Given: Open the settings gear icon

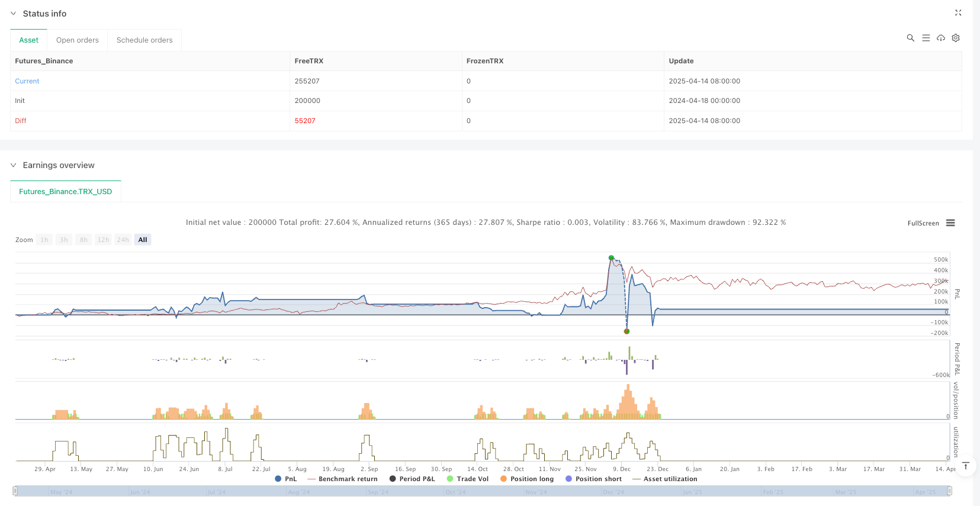Looking at the screenshot, I should [955, 38].
